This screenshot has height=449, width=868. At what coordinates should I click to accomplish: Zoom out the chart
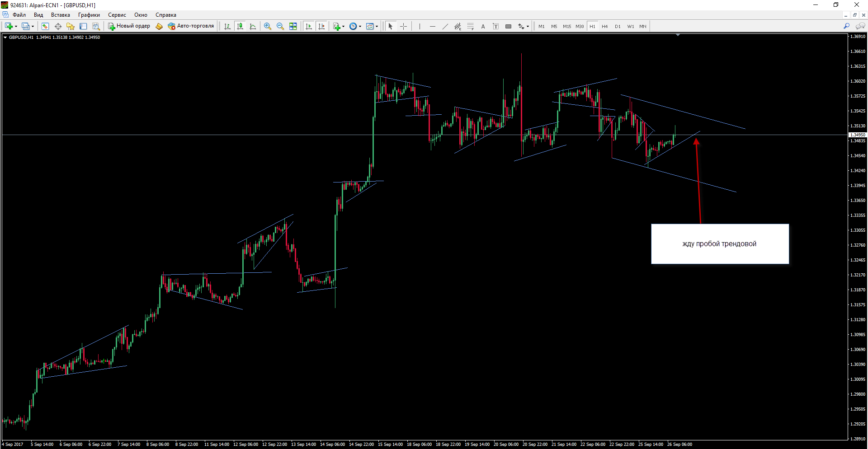click(280, 26)
